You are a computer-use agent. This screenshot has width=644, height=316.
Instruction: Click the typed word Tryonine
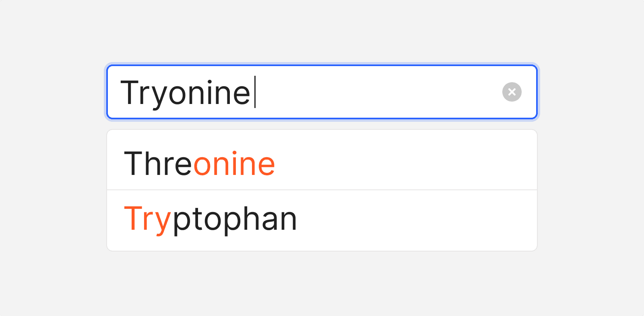pos(185,93)
